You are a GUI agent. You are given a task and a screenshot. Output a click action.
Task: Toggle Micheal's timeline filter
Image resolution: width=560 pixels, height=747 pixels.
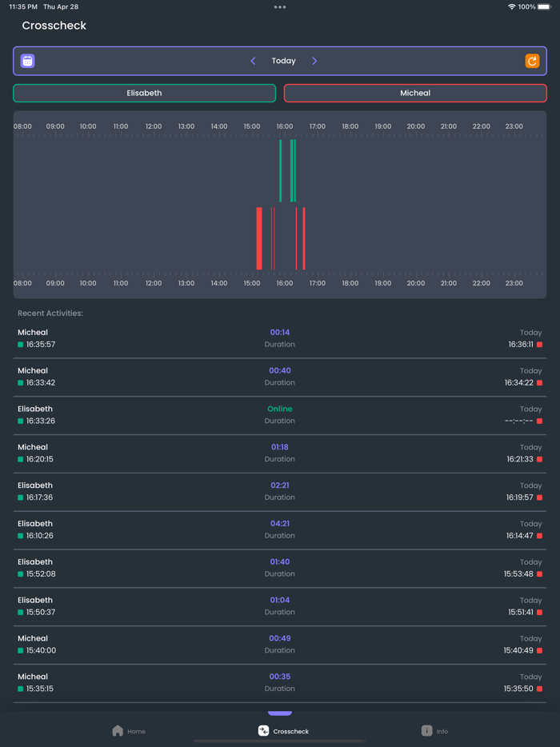[415, 93]
